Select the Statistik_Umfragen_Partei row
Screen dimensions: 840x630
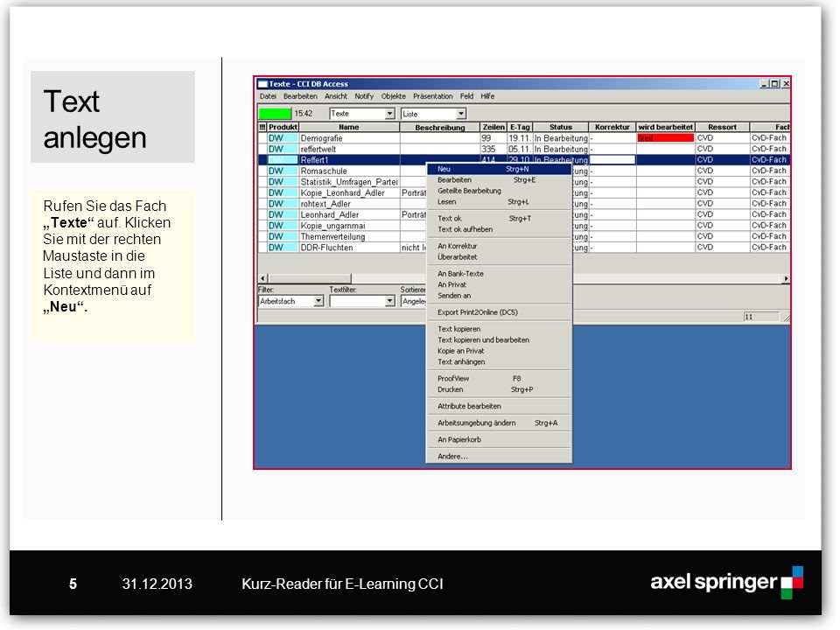tap(524, 182)
